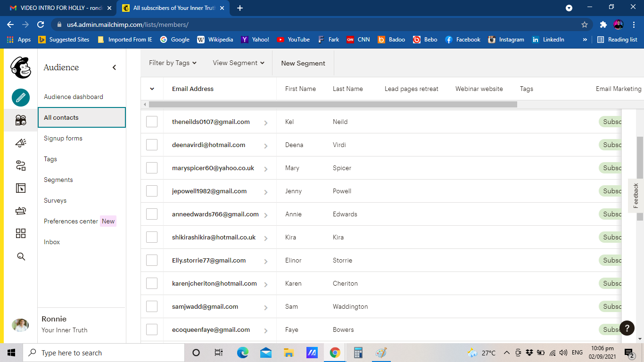Open Tags in Audience menu
This screenshot has width=644, height=362.
pos(50,159)
